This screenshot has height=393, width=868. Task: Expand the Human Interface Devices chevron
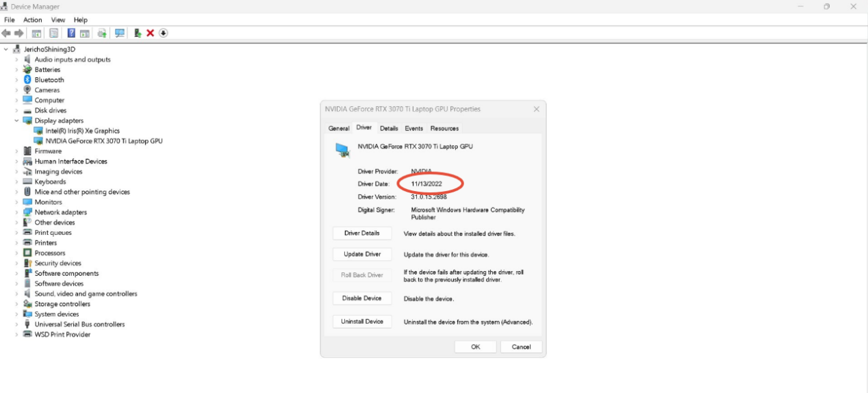(x=16, y=162)
